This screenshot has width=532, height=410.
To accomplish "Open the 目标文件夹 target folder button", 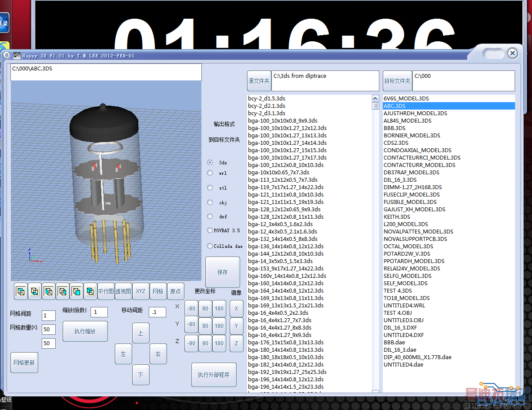I will click(x=397, y=81).
